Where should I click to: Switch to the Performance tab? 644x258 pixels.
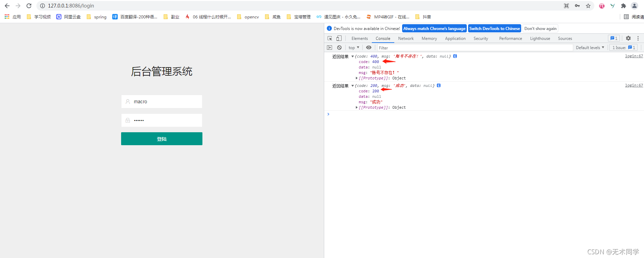coord(510,39)
